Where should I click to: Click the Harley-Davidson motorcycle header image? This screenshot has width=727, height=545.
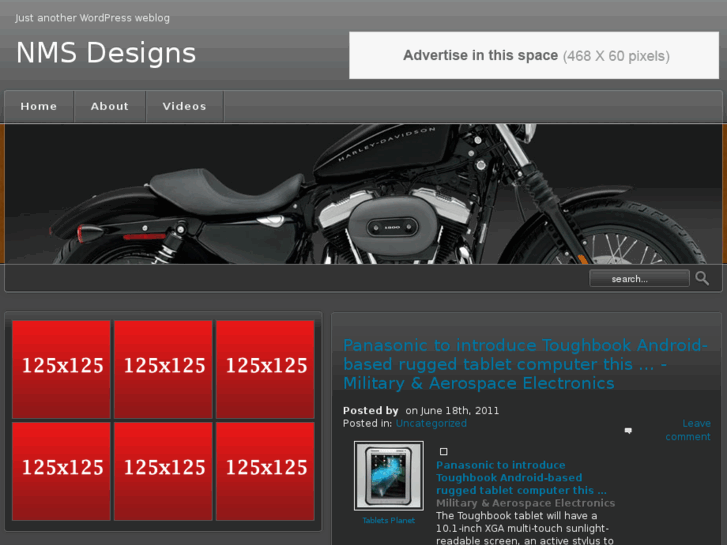[364, 194]
